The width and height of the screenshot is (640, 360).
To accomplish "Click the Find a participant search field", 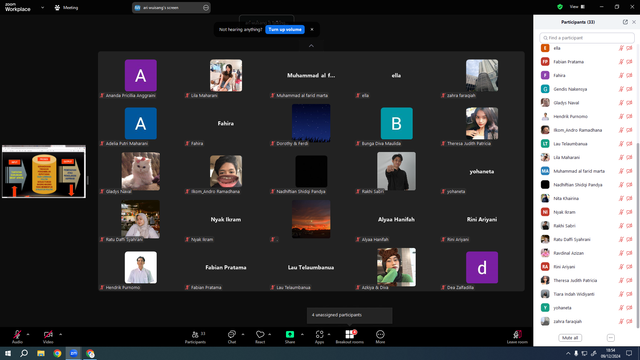I will coord(587,38).
